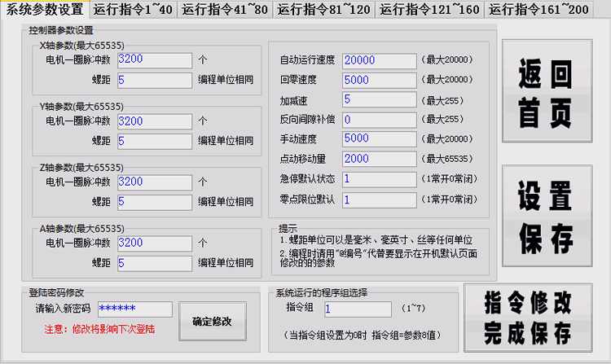Screen dimensions: 611x364
Task: Open the 运行指令41~80 tab
Action: 222,9
